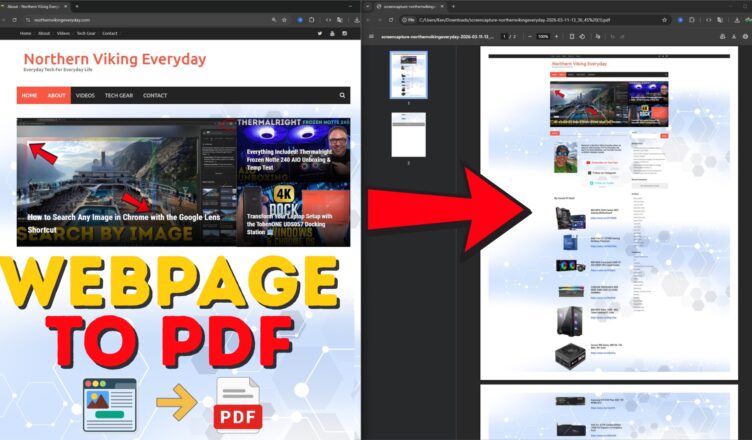Open a new tab in the right window
The height and width of the screenshot is (440, 752).
453,6
